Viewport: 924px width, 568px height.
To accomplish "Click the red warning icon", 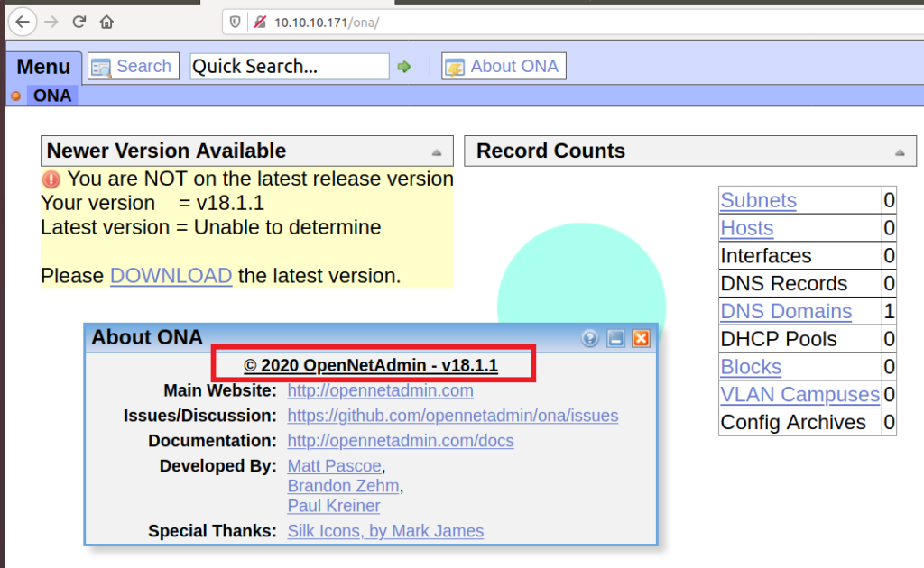I will pyautogui.click(x=51, y=179).
